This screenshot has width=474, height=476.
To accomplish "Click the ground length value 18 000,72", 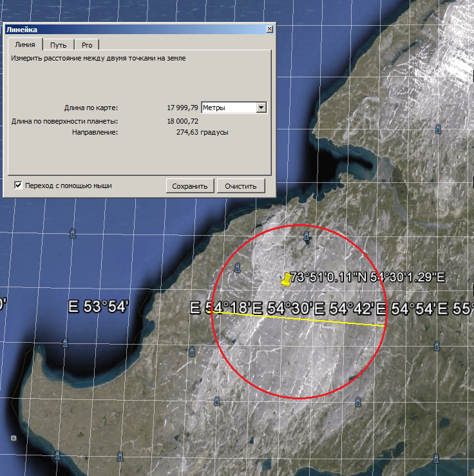I will (183, 121).
